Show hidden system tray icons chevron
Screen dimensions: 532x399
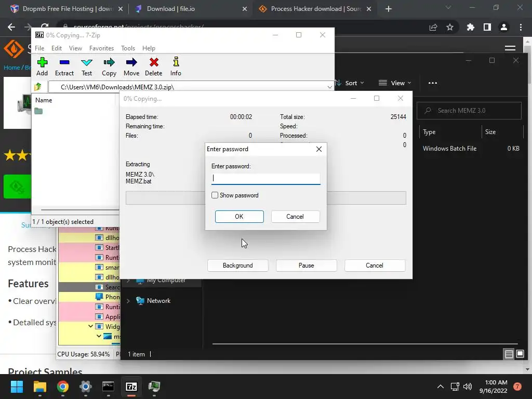(441, 387)
